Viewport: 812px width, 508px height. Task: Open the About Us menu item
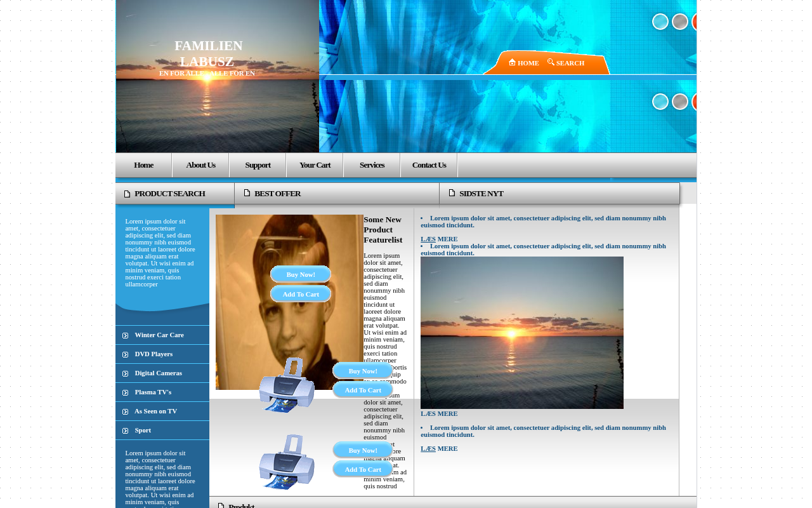(x=200, y=165)
